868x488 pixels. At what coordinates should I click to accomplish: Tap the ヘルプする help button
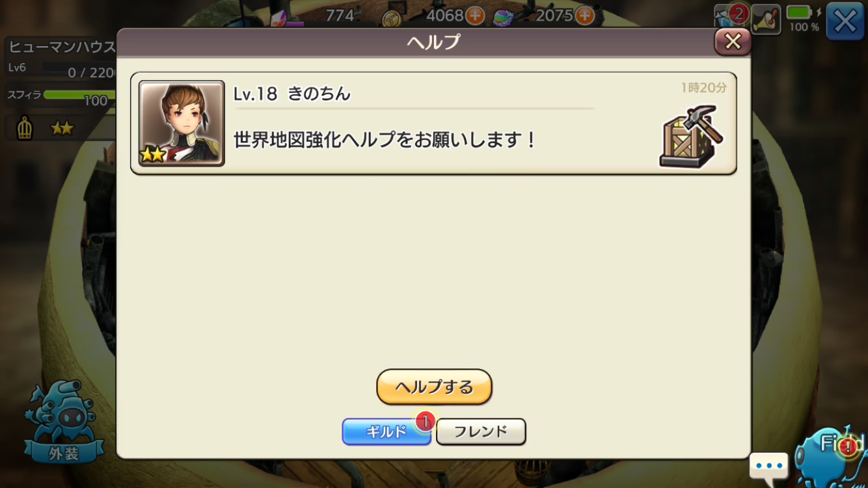pyautogui.click(x=434, y=387)
